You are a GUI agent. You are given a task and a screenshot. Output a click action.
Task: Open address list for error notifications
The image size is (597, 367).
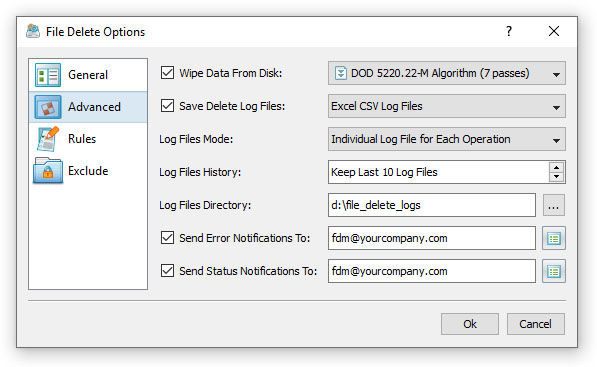554,238
